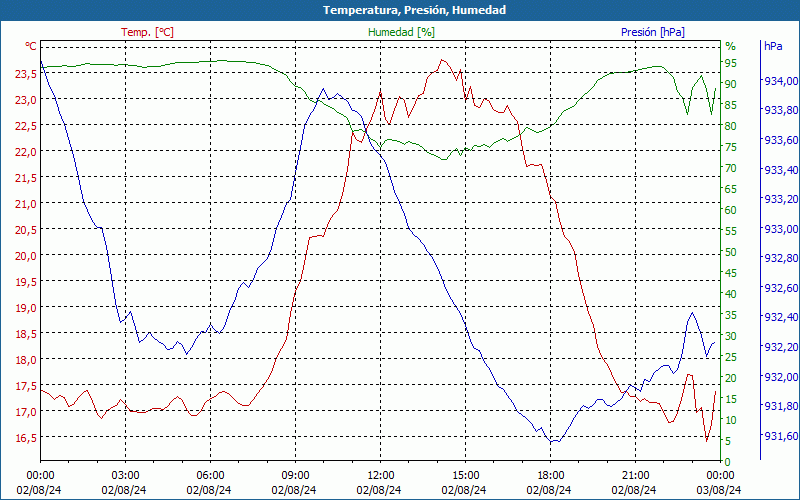Screen dimensions: 800x500
Task: Click temperature axis value 18,0
Action: tap(26, 360)
